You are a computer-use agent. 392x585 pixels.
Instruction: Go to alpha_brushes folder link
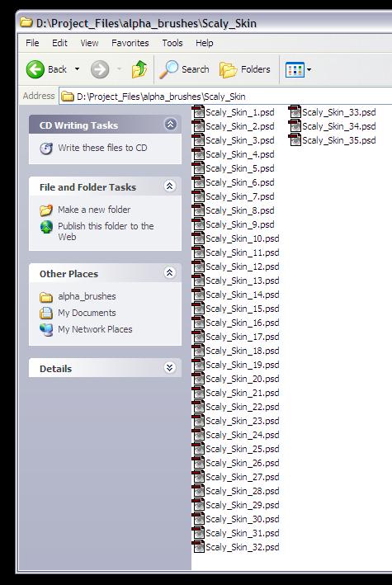point(87,296)
